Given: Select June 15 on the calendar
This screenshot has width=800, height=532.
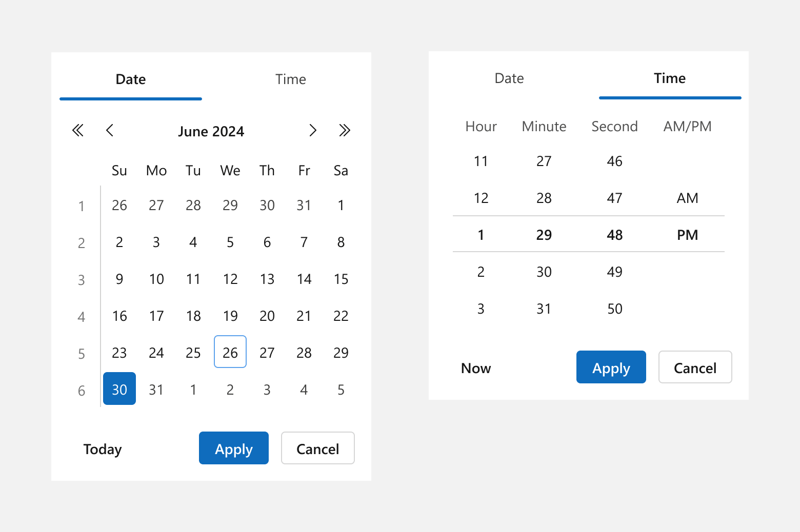Looking at the screenshot, I should (341, 279).
